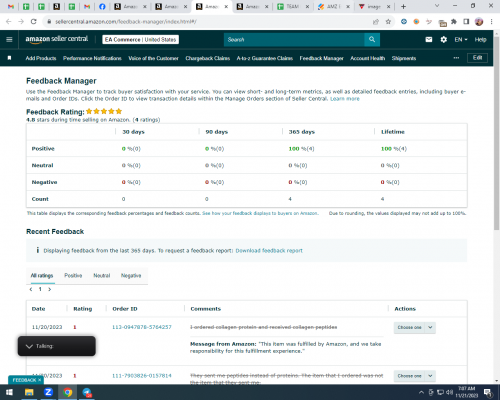The width and height of the screenshot is (500, 400).
Task: Click the bookmark icon in navigation bar
Action: [x=9, y=58]
